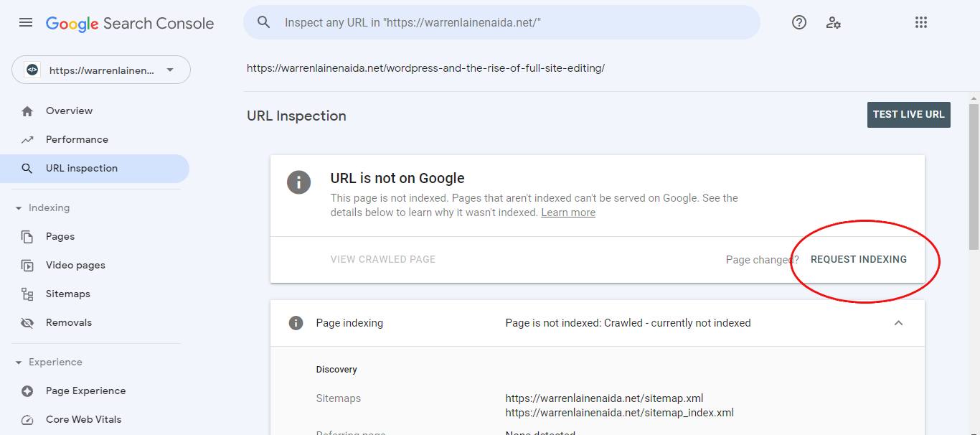Click the Sitemaps sidebar icon
Image resolution: width=980 pixels, height=435 pixels.
pyautogui.click(x=27, y=294)
